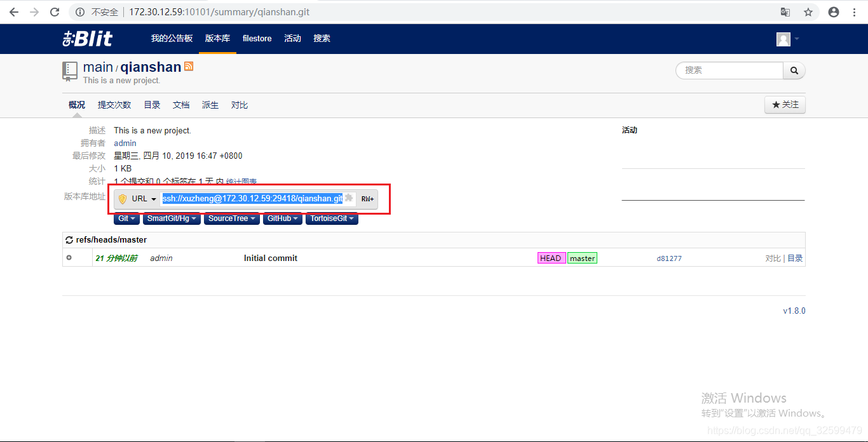The image size is (868, 442).
Task: Open the GitHub dropdown
Action: point(282,218)
